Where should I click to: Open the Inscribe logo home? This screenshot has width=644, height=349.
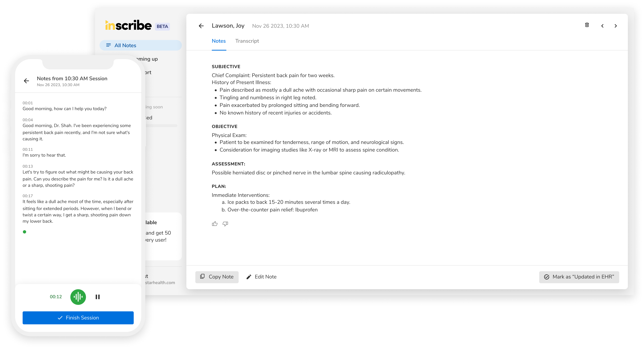point(128,25)
